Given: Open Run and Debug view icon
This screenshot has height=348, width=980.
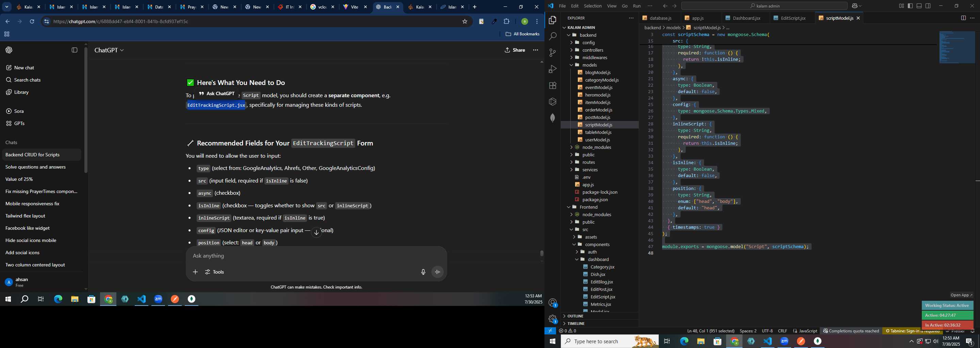Looking at the screenshot, I should pos(552,69).
